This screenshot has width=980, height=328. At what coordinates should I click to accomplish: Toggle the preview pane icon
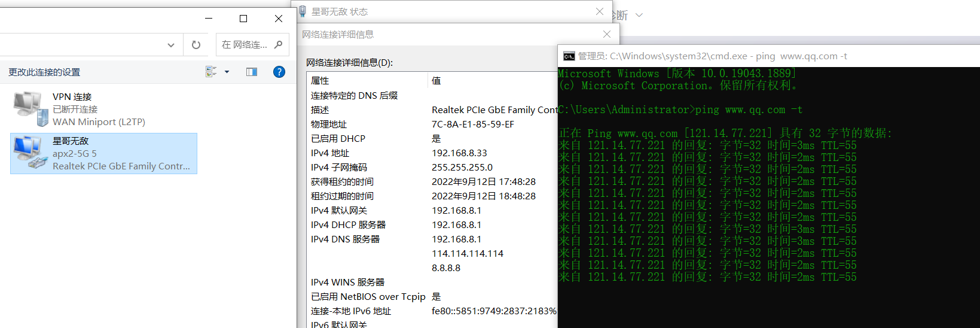[252, 72]
